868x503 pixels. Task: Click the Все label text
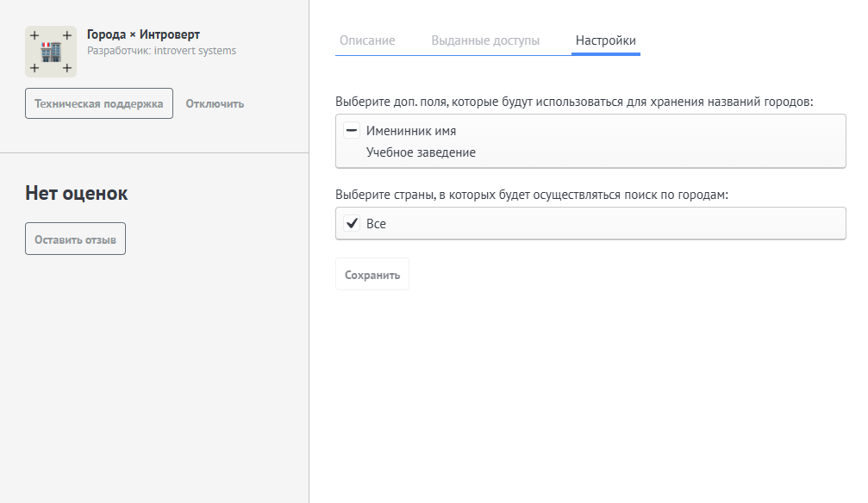pos(376,224)
